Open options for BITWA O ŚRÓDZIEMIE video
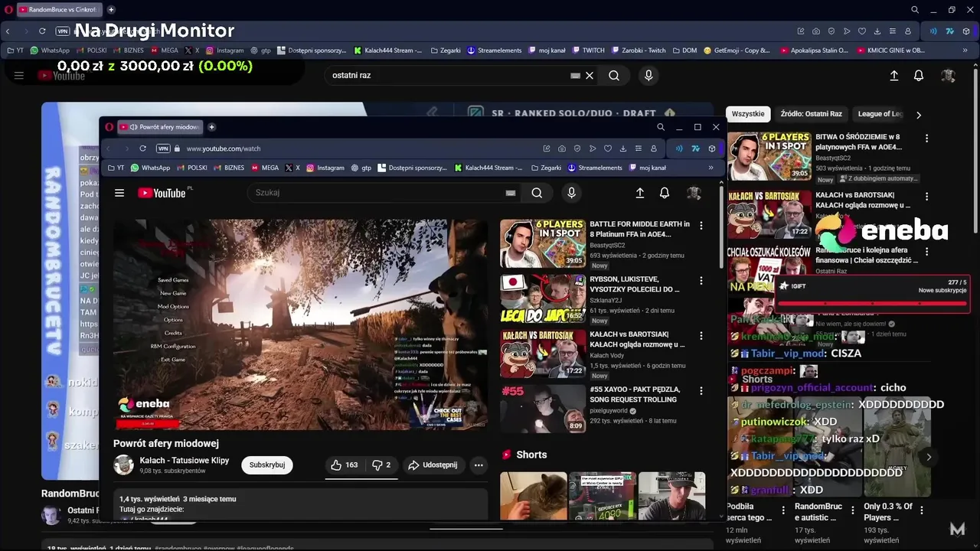Viewport: 980px width, 551px height. pyautogui.click(x=926, y=139)
